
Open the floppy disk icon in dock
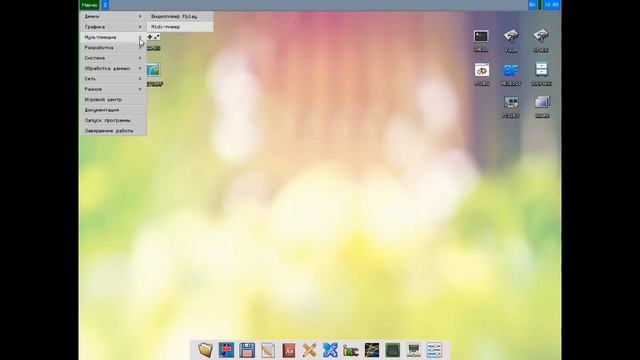pos(247,350)
